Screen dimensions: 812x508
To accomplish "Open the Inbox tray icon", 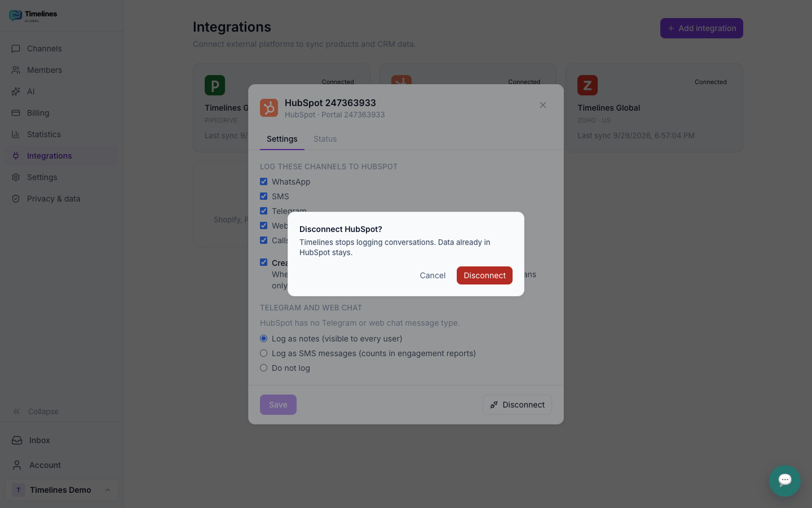I will pos(17,440).
